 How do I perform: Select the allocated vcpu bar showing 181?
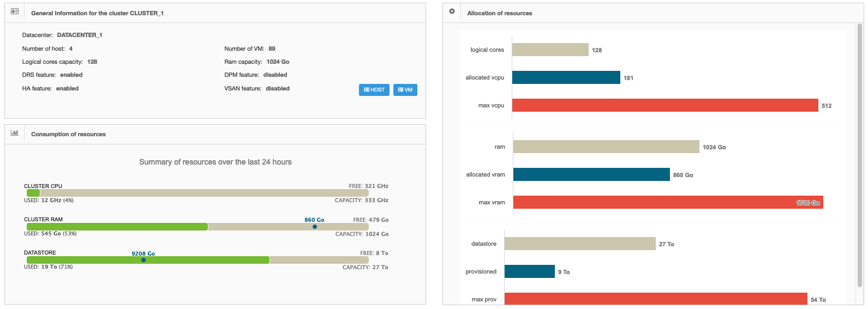[566, 77]
